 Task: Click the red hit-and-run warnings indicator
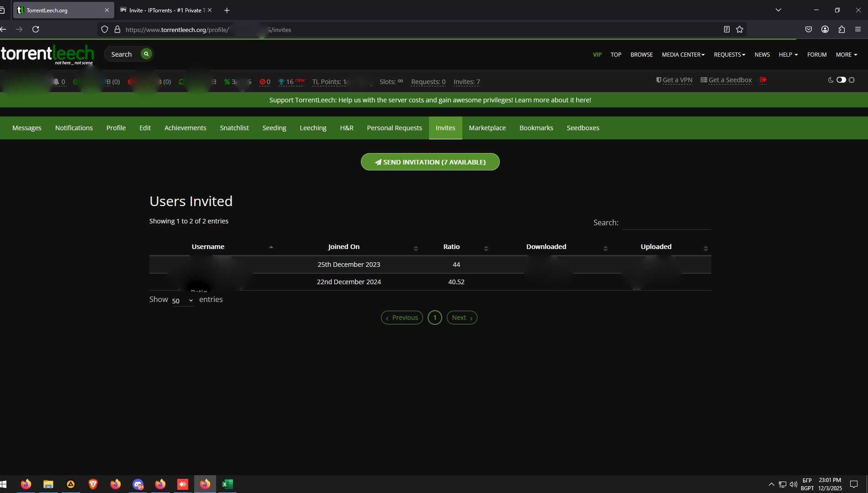click(265, 82)
